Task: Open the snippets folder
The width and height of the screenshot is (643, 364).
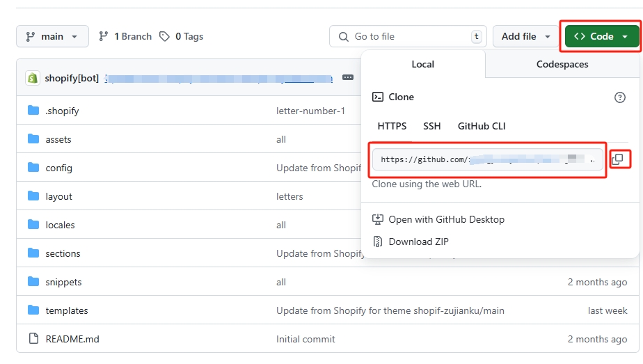Action: click(63, 283)
